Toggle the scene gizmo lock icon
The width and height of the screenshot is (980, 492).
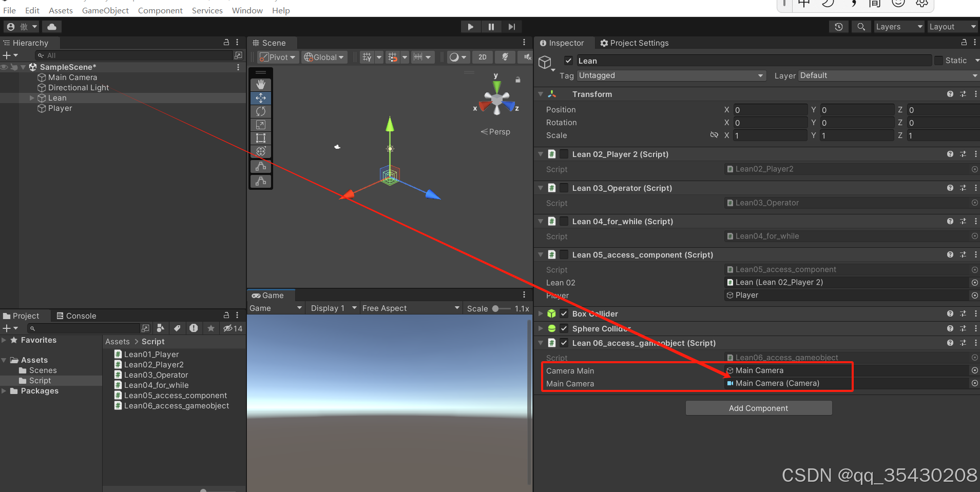coord(518,80)
